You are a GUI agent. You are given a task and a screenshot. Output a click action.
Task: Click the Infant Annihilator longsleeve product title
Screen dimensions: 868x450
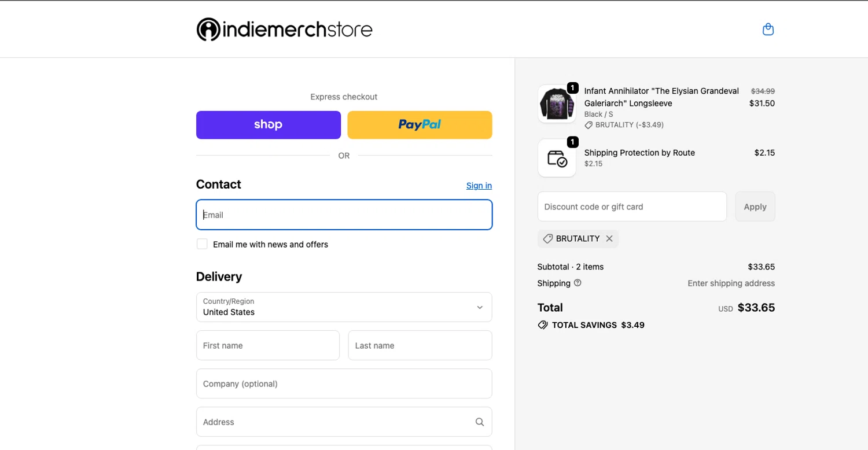[x=661, y=97]
